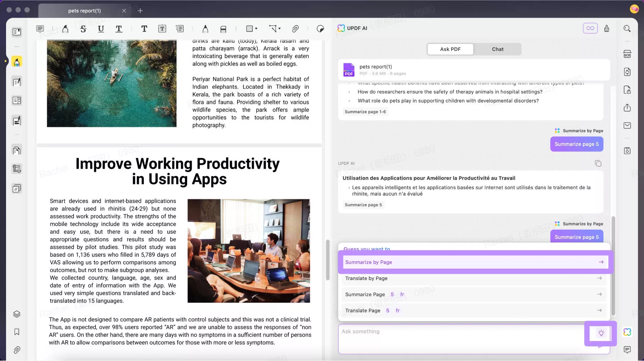Toggle the UPDF AI panel icon
This screenshot has height=361, width=644.
(x=627, y=332)
